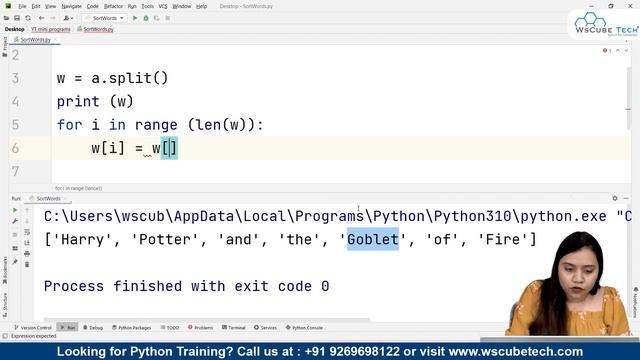Select YT mini programs breadcrumb
The width and height of the screenshot is (640, 360).
click(51, 29)
